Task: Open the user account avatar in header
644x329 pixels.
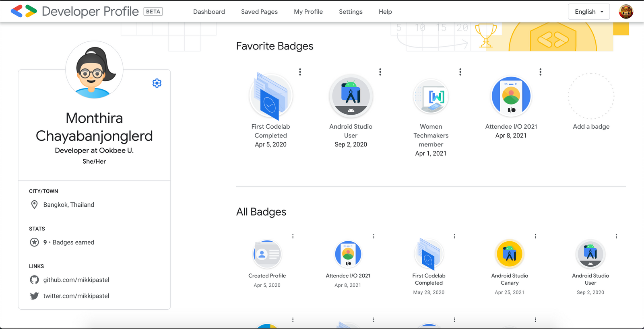Action: click(x=625, y=12)
